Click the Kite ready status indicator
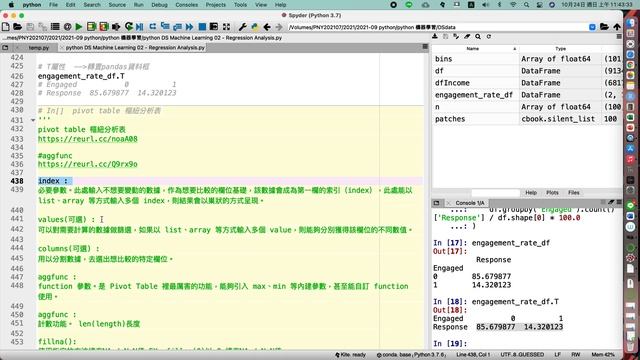This screenshot has width=640, height=360. click(350, 355)
